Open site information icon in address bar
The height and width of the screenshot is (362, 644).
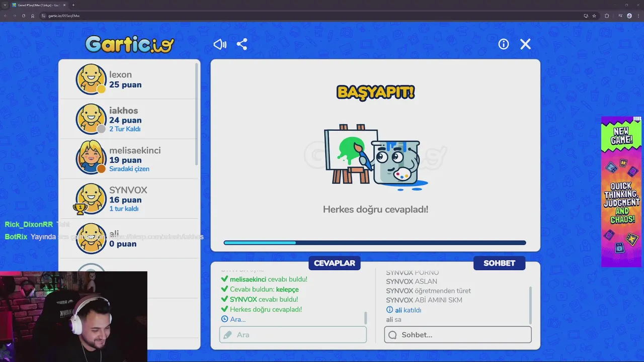[44, 16]
